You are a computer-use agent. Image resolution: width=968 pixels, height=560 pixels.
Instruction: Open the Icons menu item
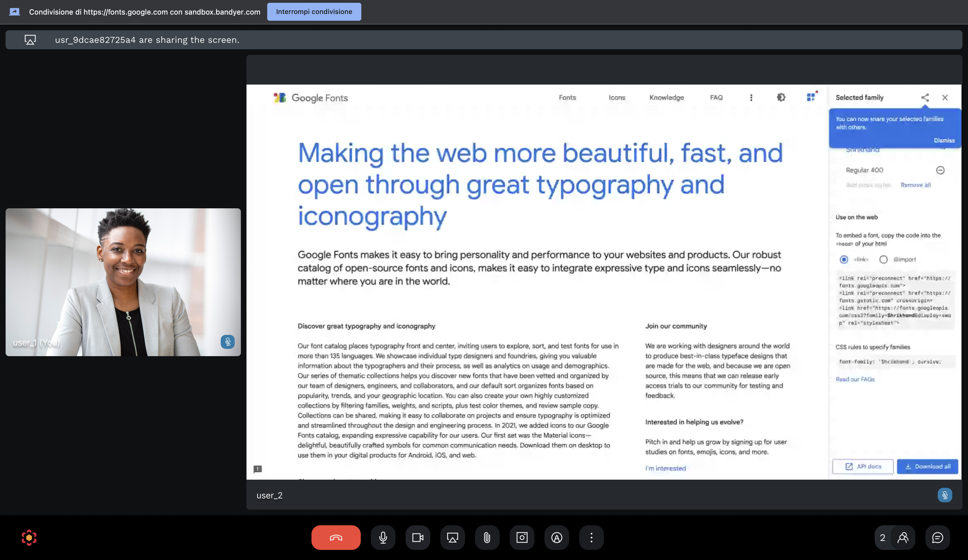tap(616, 97)
